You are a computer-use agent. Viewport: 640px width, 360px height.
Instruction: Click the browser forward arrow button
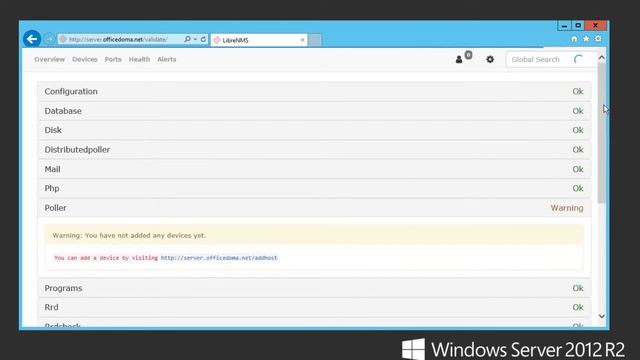pyautogui.click(x=49, y=39)
